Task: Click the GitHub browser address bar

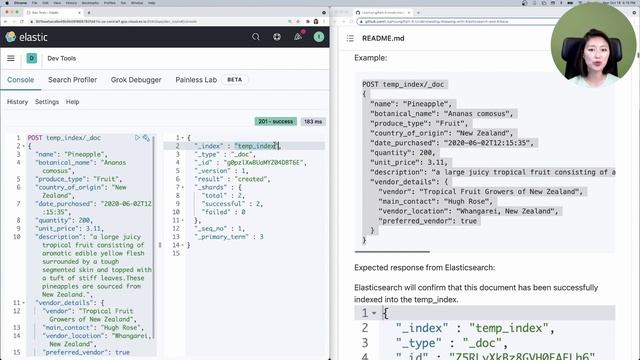Action: pos(453,21)
